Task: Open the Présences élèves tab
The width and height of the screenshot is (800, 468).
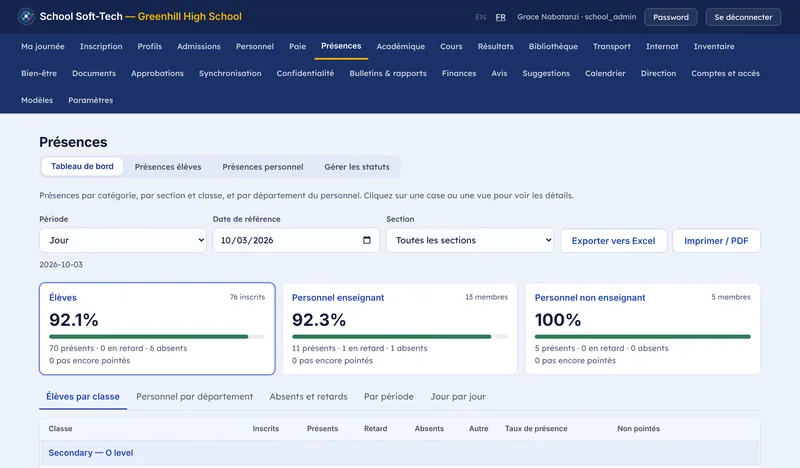Action: [x=168, y=166]
